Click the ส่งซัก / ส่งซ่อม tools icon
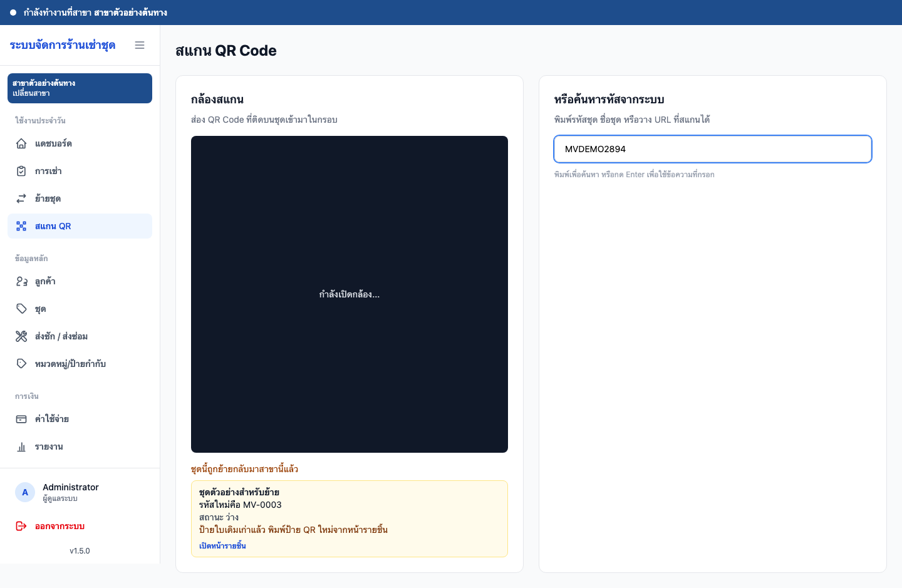 coord(21,336)
